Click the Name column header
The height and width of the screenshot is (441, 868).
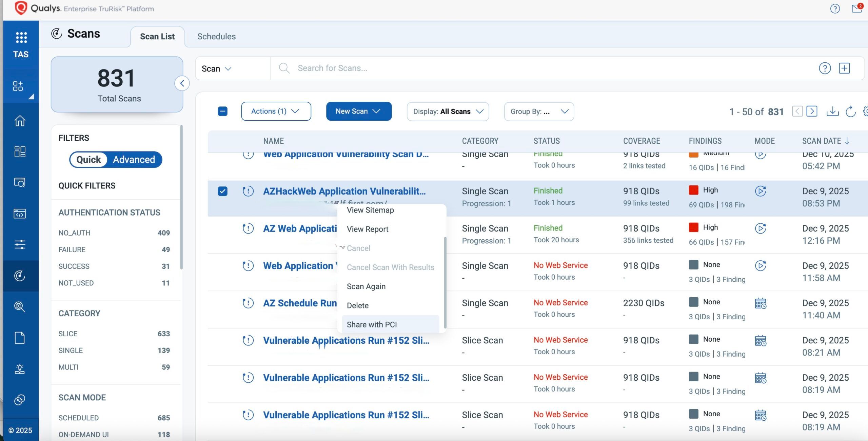(x=273, y=141)
